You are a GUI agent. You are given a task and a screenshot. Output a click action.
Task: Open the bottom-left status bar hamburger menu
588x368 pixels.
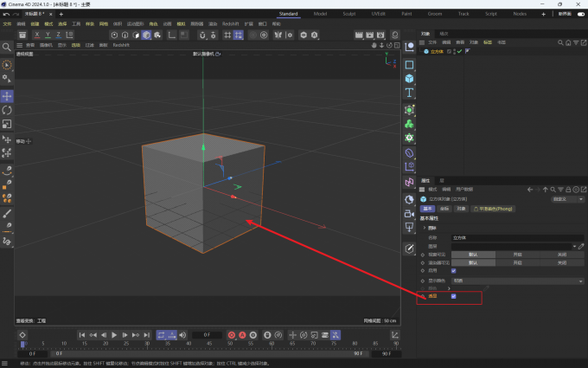tap(5, 364)
